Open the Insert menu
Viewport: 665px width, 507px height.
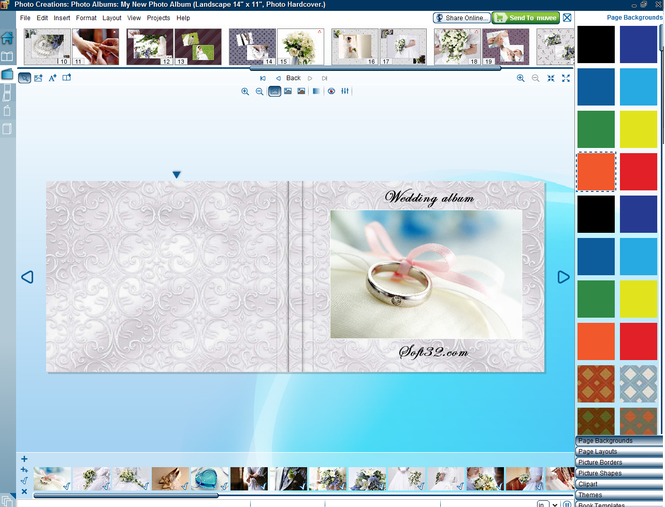(62, 18)
